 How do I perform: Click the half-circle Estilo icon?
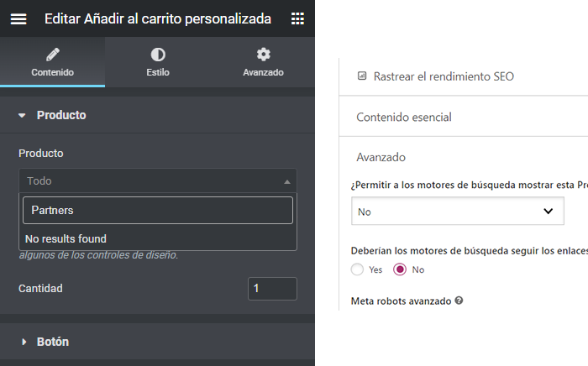(x=157, y=55)
